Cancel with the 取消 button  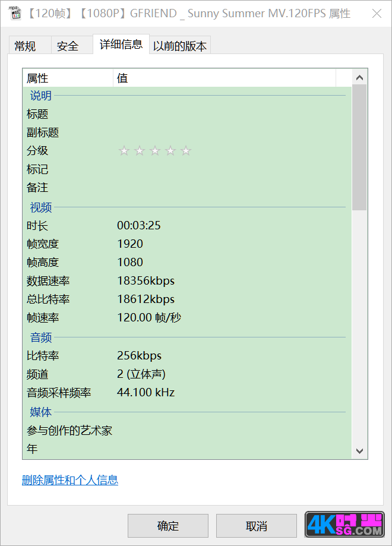pos(257,526)
